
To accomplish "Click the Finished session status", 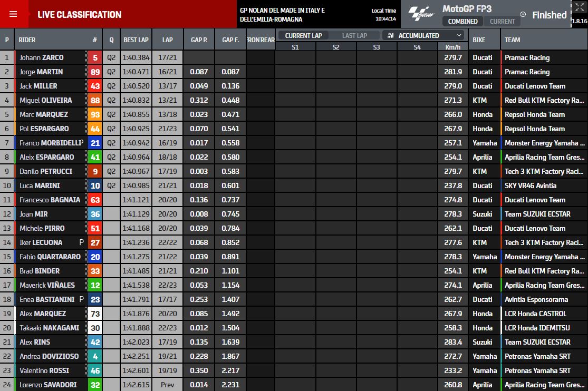I will pyautogui.click(x=550, y=15).
